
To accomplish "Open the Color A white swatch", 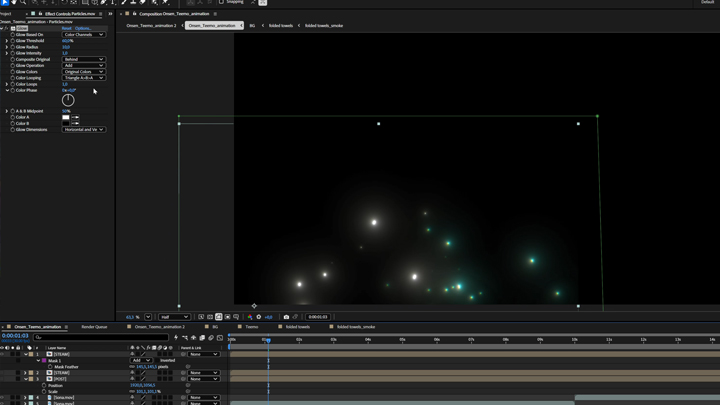I will [66, 117].
